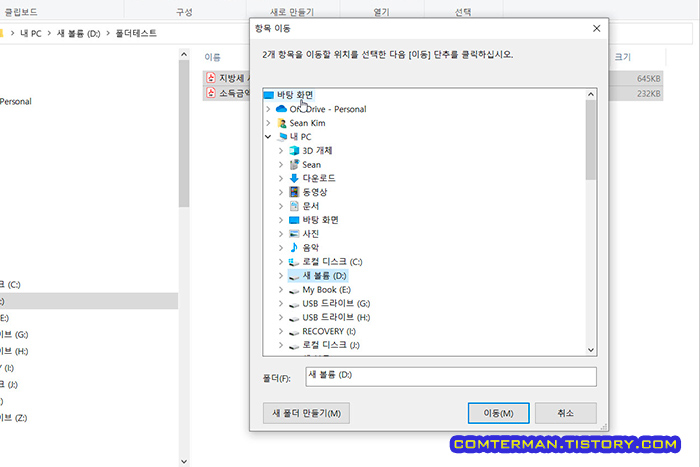The image size is (700, 467).
Task: Expand the 새 볼륨 (D:) node
Action: 281,275
